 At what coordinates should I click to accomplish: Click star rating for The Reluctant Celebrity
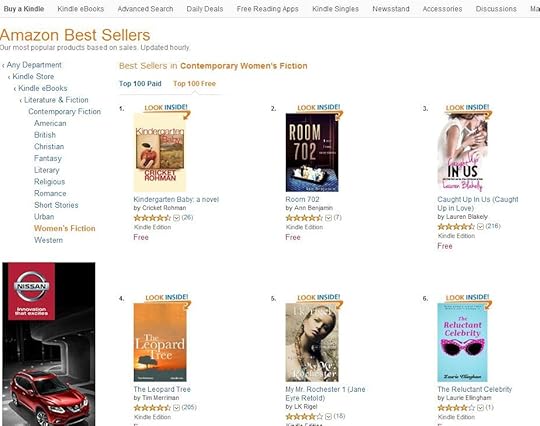pyautogui.click(x=456, y=408)
